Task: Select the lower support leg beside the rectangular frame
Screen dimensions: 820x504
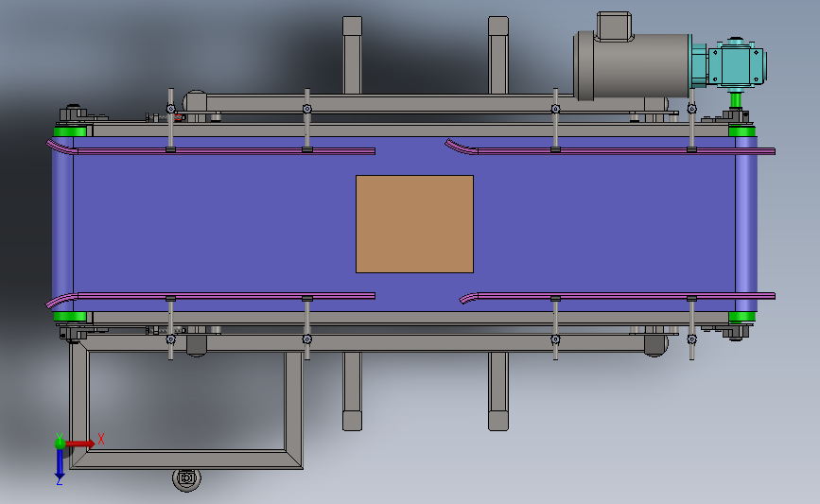Action: (352, 391)
